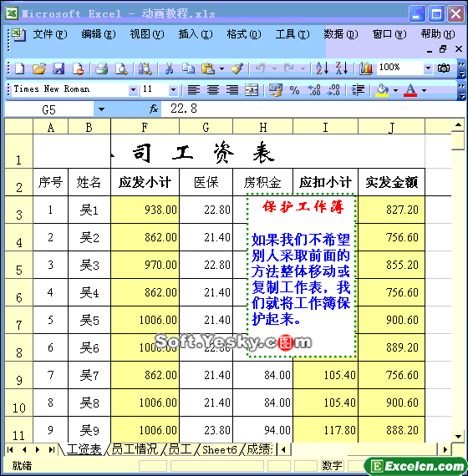468x476 pixels.
Task: Apply percent style
Action: [x=294, y=90]
